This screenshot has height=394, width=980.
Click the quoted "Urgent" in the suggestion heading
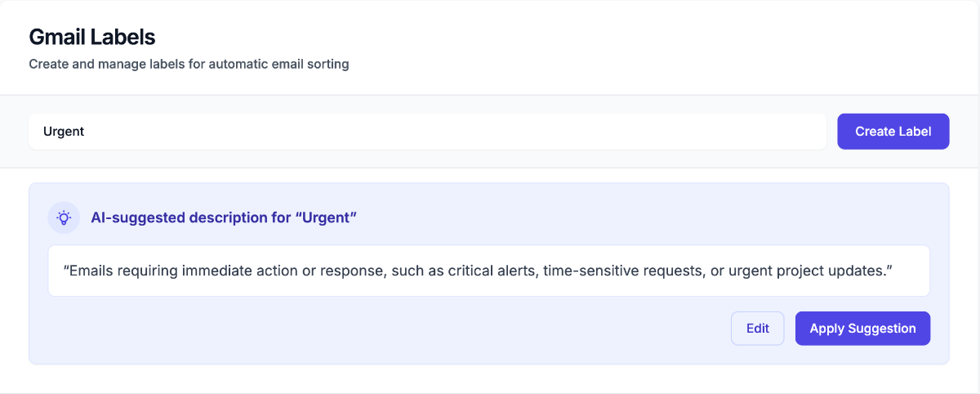[x=326, y=217]
